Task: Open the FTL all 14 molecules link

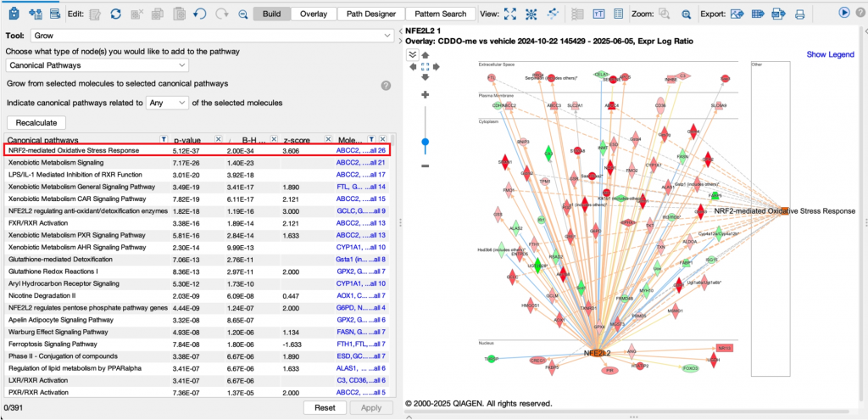Action: click(x=360, y=187)
